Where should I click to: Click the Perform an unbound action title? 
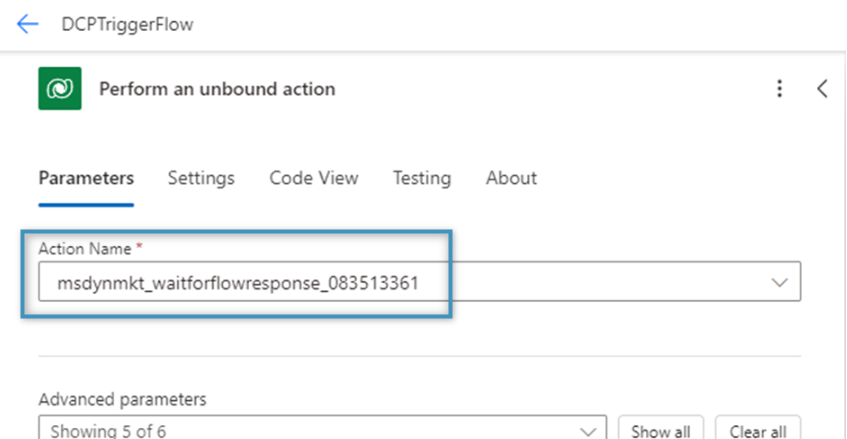click(217, 89)
